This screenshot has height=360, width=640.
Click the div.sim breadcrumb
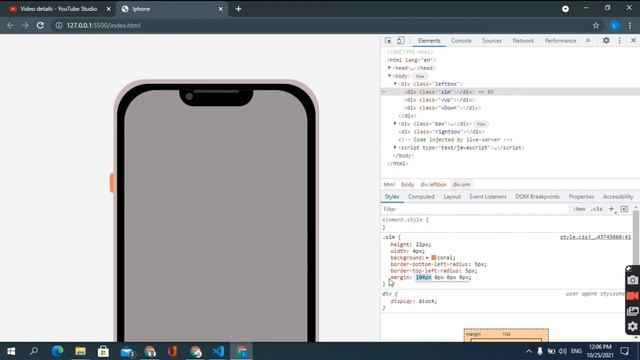(462, 184)
